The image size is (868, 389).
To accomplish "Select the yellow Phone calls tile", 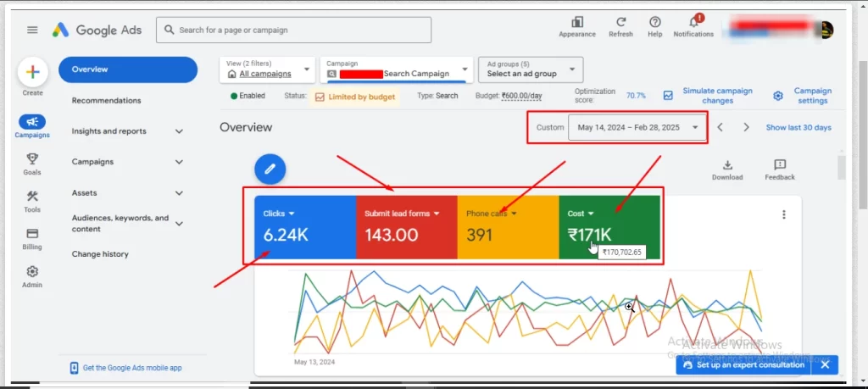I will pyautogui.click(x=509, y=227).
